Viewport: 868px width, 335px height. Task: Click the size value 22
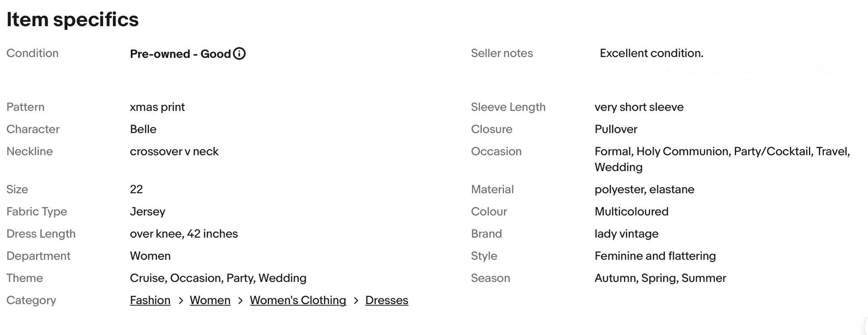[136, 189]
